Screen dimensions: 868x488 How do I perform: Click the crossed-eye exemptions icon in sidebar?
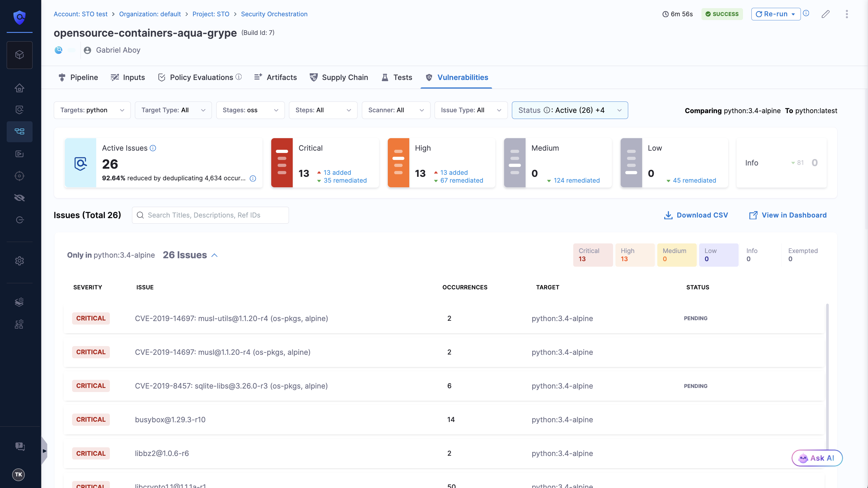click(x=19, y=198)
